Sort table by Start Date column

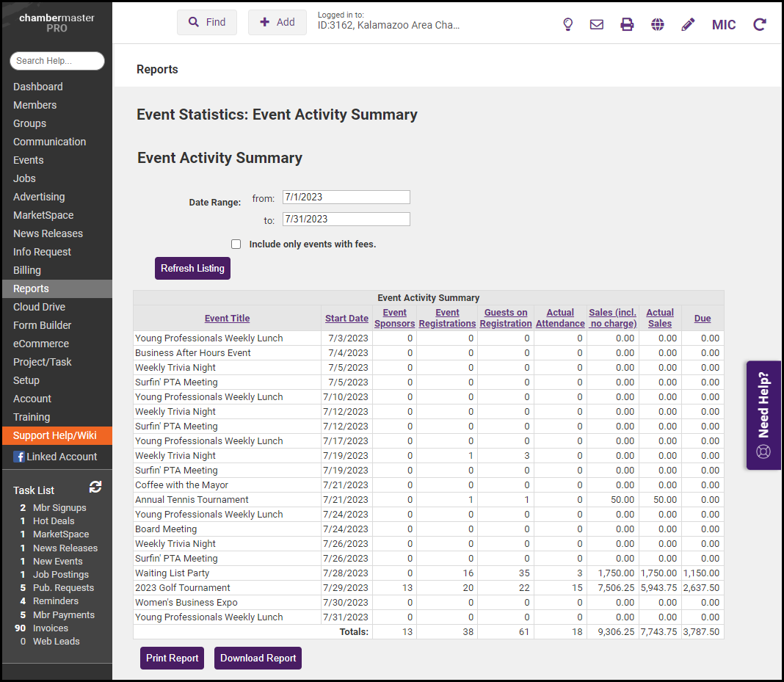coord(346,319)
